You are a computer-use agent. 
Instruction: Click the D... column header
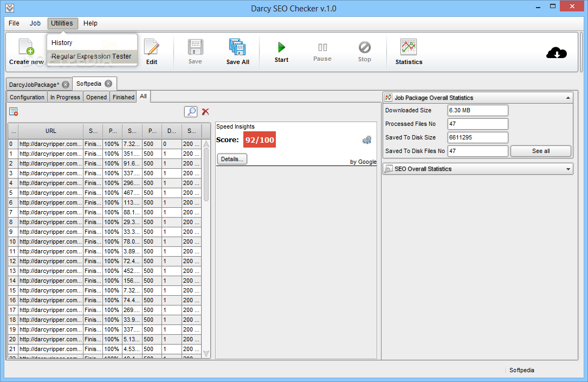[172, 131]
